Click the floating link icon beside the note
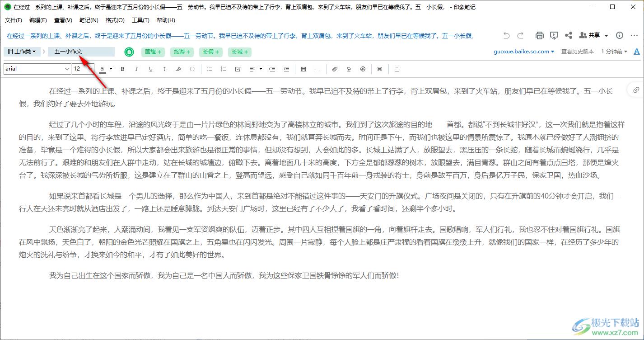This screenshot has width=644, height=340. 636,90
